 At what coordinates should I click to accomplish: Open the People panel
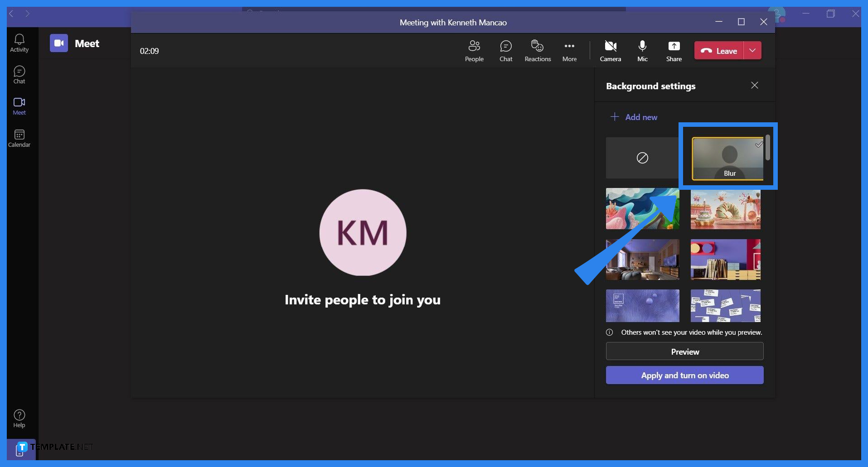(474, 50)
